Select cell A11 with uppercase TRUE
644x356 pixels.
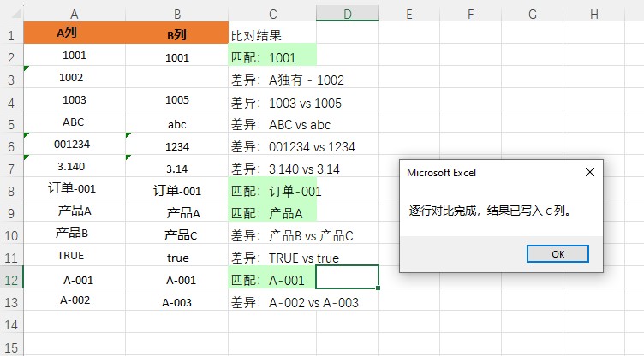[75, 255]
